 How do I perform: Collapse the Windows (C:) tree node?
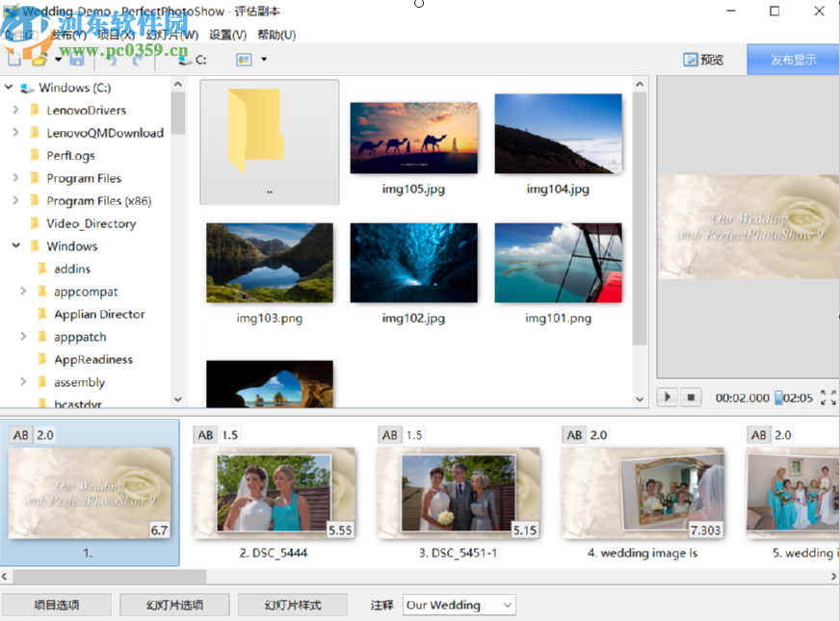tap(8, 87)
